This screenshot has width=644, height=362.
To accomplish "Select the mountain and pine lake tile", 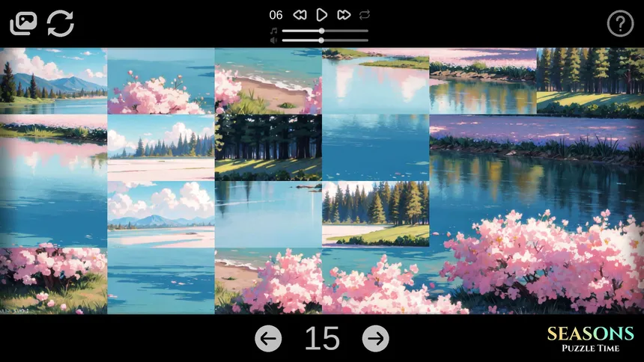I will (53, 81).
